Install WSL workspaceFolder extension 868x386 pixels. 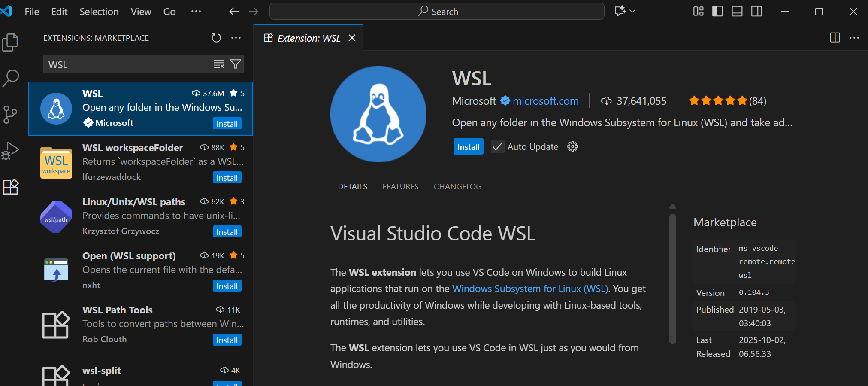coord(227,178)
